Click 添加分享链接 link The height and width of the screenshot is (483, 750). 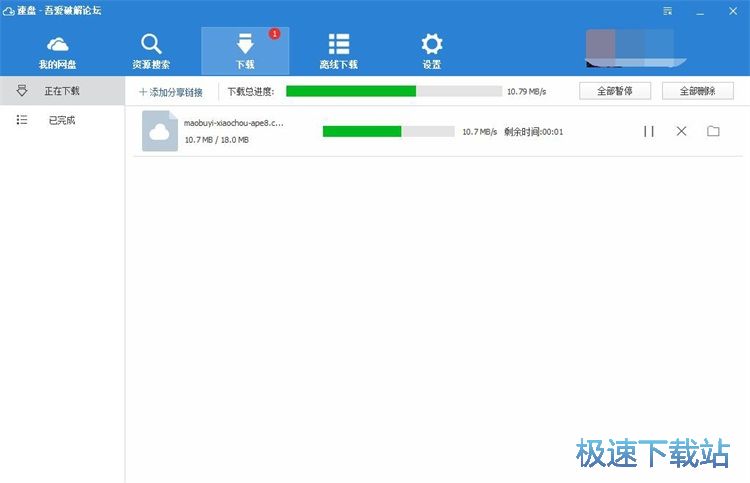(x=171, y=92)
